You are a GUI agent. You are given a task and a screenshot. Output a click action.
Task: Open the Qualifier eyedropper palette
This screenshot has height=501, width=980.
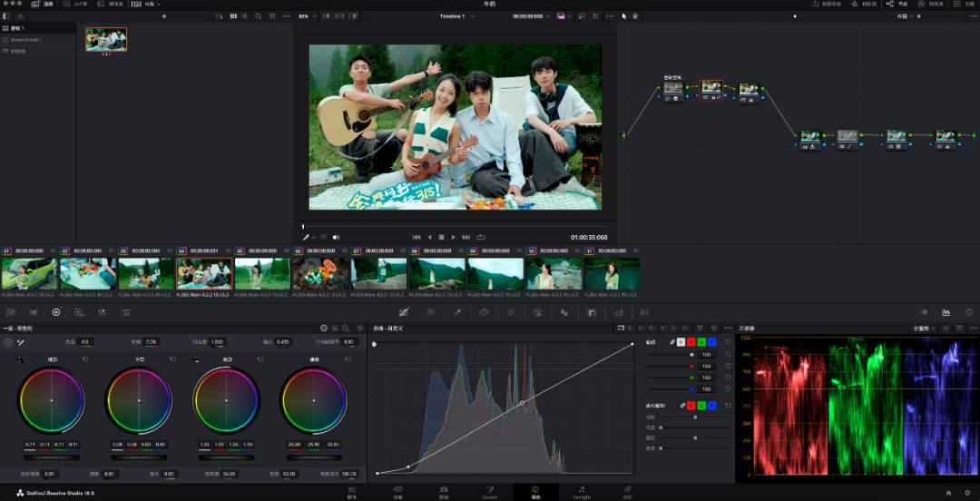pos(457,312)
